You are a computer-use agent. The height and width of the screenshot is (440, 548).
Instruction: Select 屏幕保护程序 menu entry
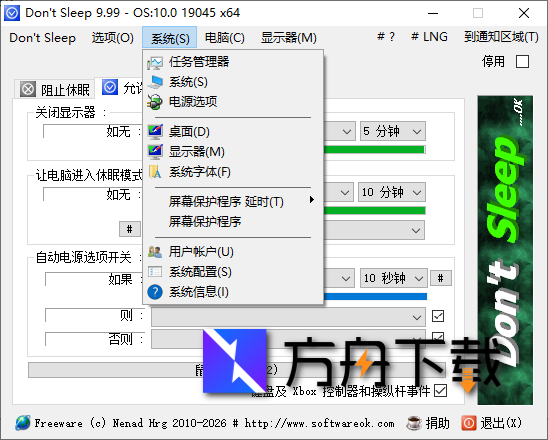tap(233, 221)
